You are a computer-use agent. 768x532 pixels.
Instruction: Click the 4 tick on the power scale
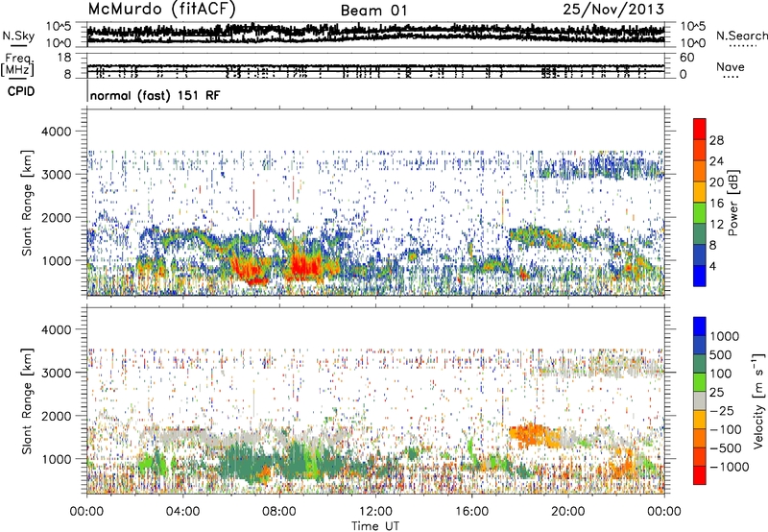pos(713,266)
